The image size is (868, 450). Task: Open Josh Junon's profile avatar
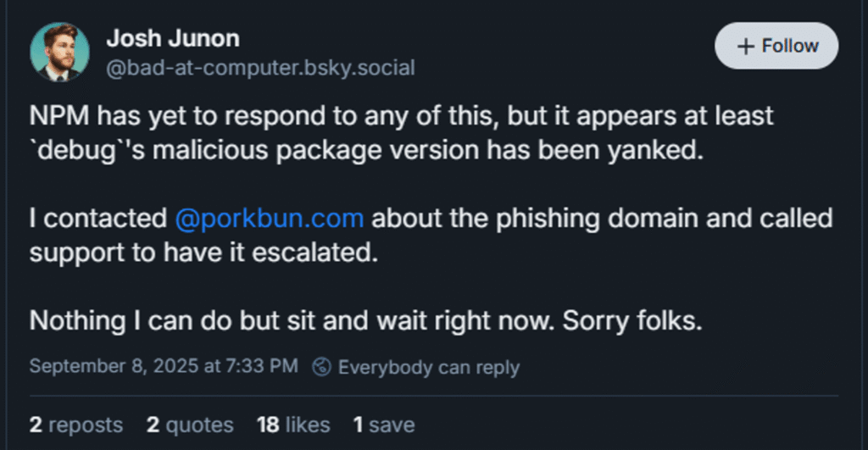click(x=60, y=52)
